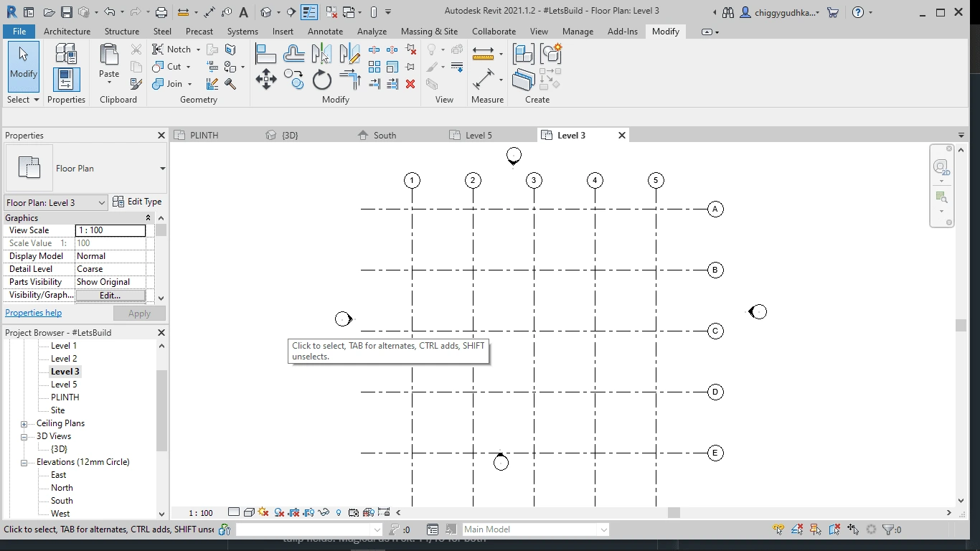The height and width of the screenshot is (551, 980).
Task: Click the Array tool icon
Action: pos(374,67)
